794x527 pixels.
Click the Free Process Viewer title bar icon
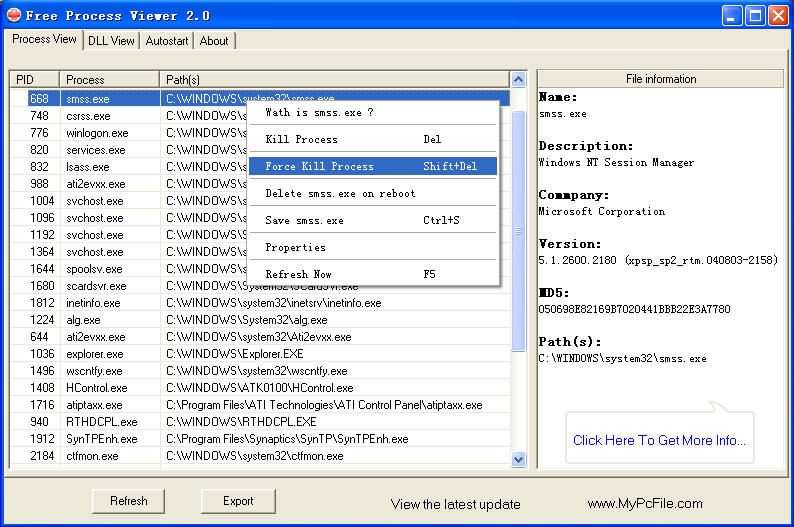point(14,15)
